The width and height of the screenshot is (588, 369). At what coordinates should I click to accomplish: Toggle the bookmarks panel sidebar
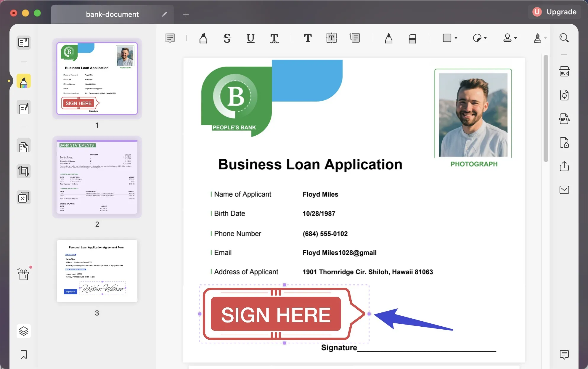tap(23, 354)
